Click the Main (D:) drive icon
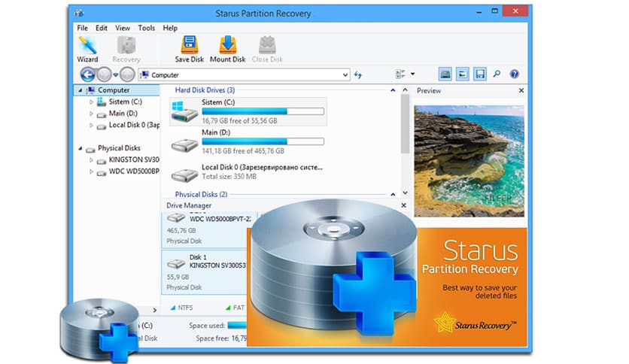The width and height of the screenshot is (629, 364). point(184,144)
